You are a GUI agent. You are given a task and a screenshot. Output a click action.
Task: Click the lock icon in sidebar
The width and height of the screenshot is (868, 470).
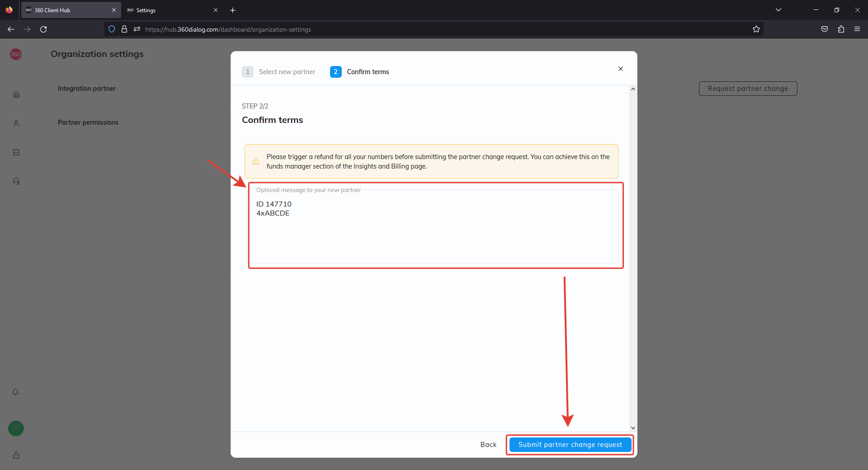pyautogui.click(x=16, y=455)
